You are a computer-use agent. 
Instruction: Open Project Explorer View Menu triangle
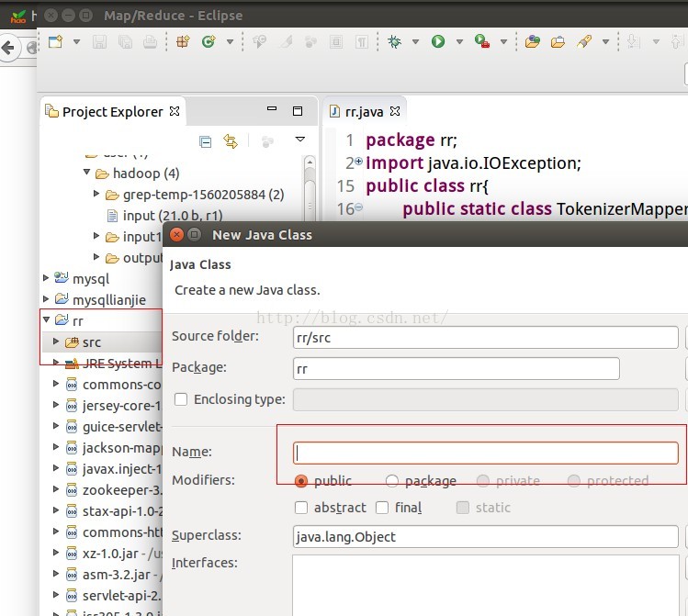[x=300, y=140]
